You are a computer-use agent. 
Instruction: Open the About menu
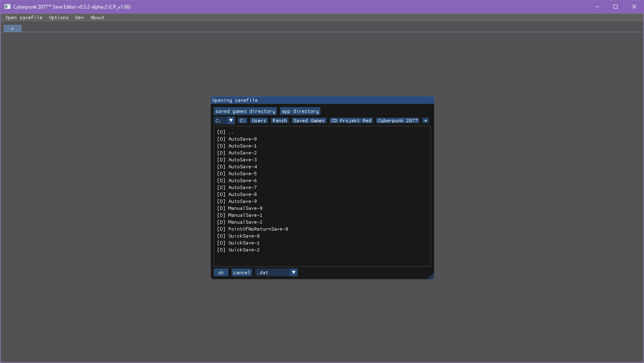97,18
